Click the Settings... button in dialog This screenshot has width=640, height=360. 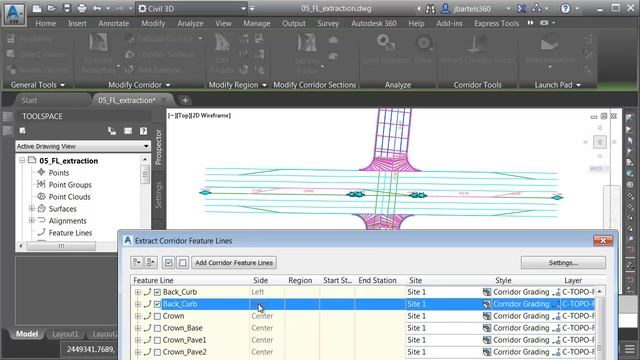(563, 262)
